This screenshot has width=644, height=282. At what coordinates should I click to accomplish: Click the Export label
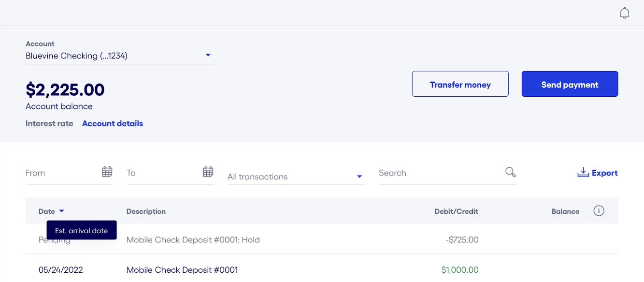tap(604, 173)
